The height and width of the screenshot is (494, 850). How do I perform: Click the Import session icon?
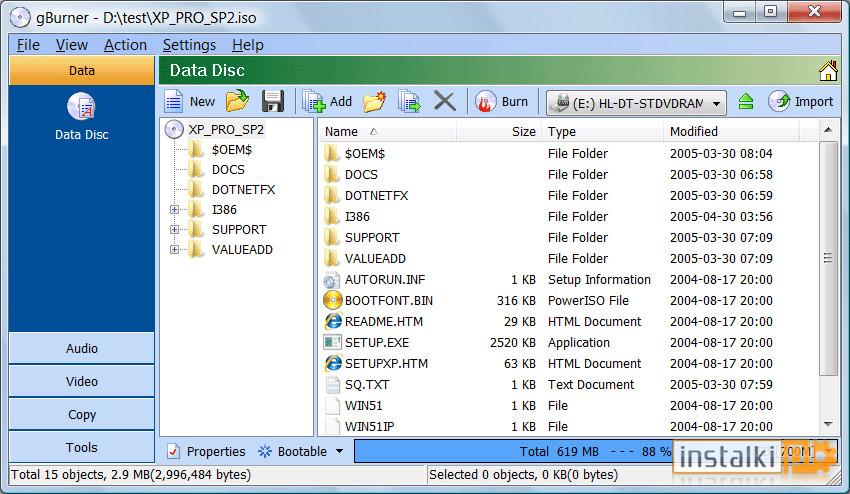click(x=779, y=101)
